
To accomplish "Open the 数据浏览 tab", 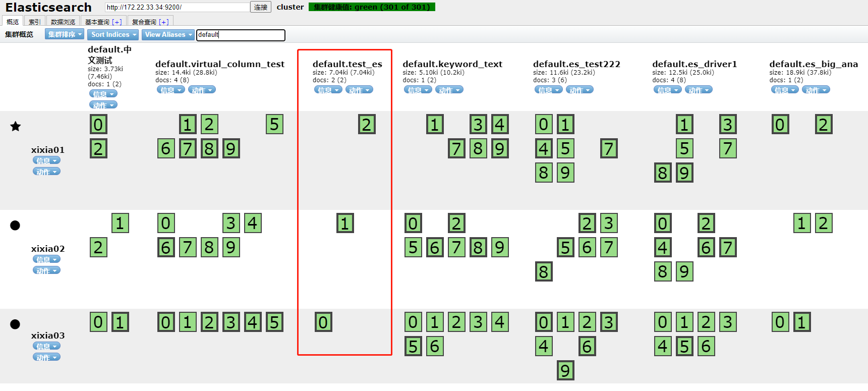I will click(63, 22).
